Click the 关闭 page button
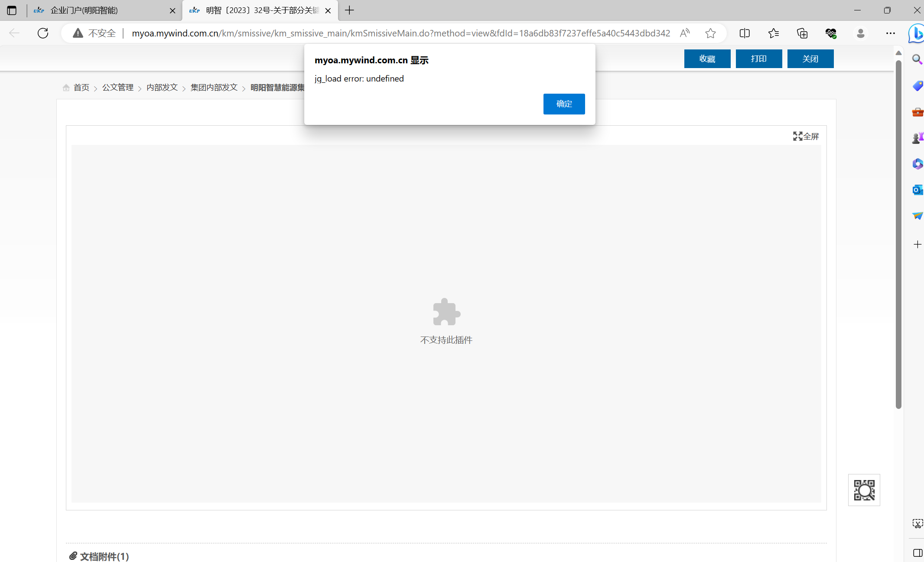The width and height of the screenshot is (924, 562). (810, 59)
